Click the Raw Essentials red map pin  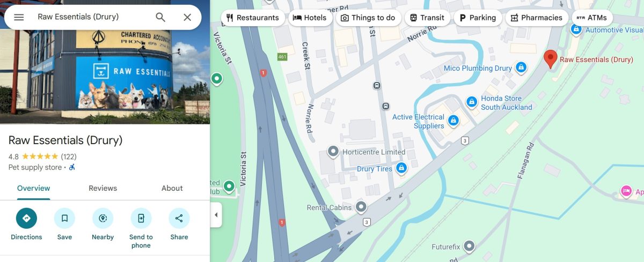click(x=550, y=59)
